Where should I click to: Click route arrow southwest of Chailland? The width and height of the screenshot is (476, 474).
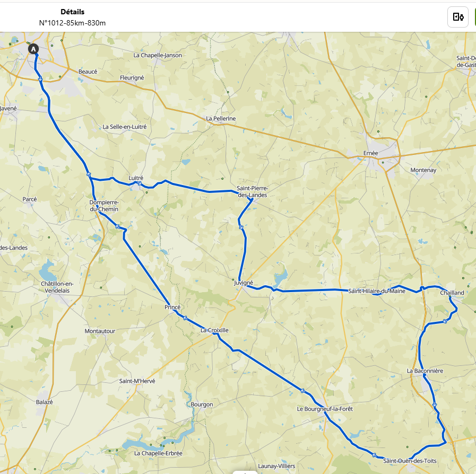point(445,321)
